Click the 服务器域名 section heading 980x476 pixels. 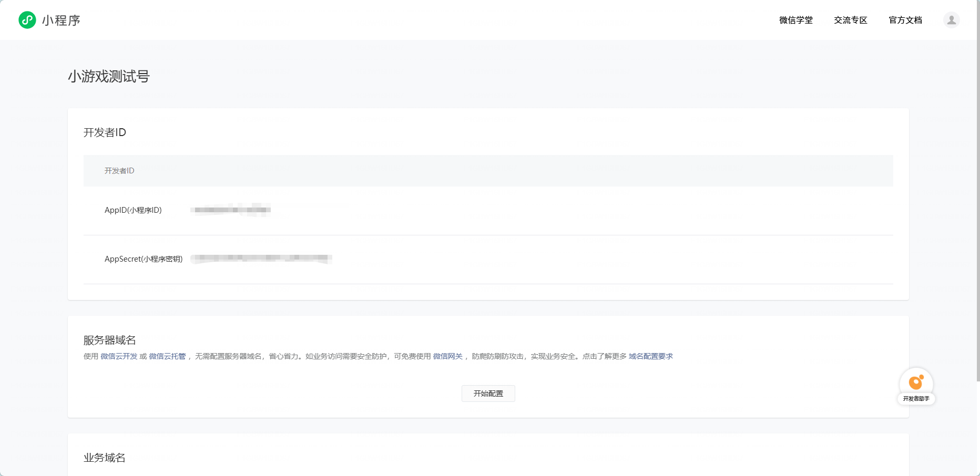(x=110, y=340)
